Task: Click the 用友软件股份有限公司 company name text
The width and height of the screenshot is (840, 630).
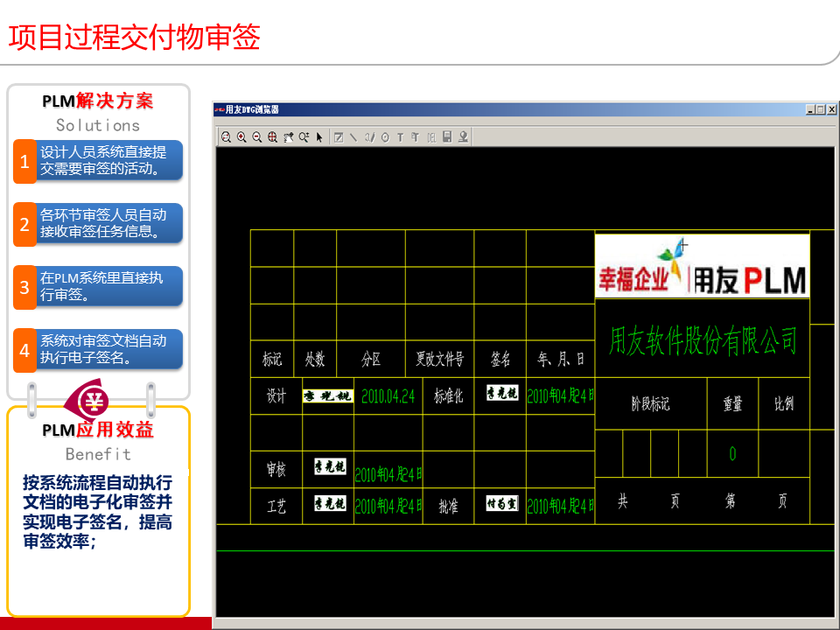Action: (x=703, y=340)
